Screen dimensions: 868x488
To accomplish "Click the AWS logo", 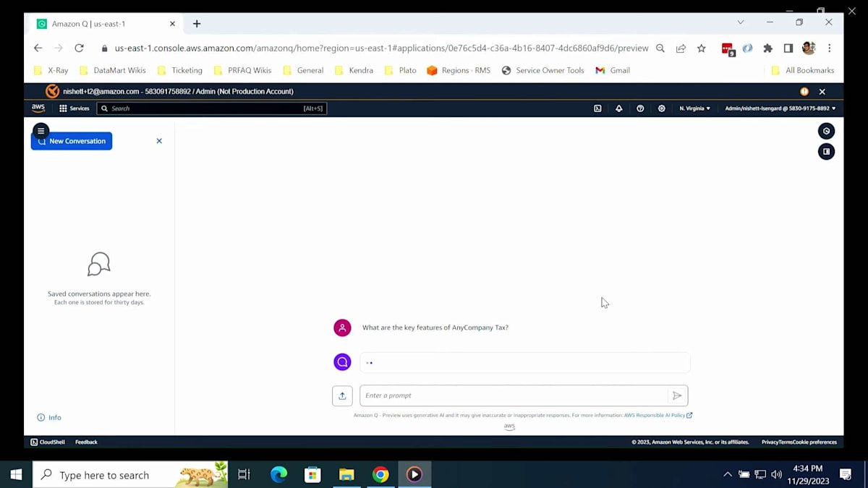I will point(38,108).
